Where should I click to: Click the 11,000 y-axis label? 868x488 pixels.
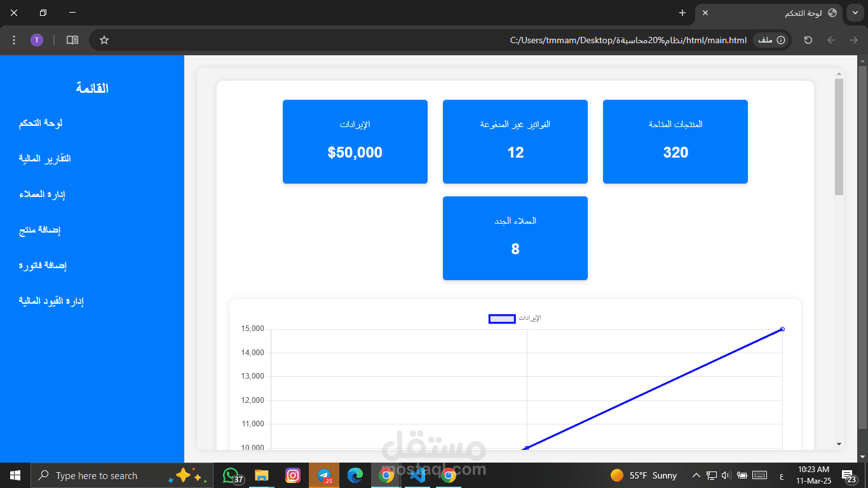coord(252,424)
